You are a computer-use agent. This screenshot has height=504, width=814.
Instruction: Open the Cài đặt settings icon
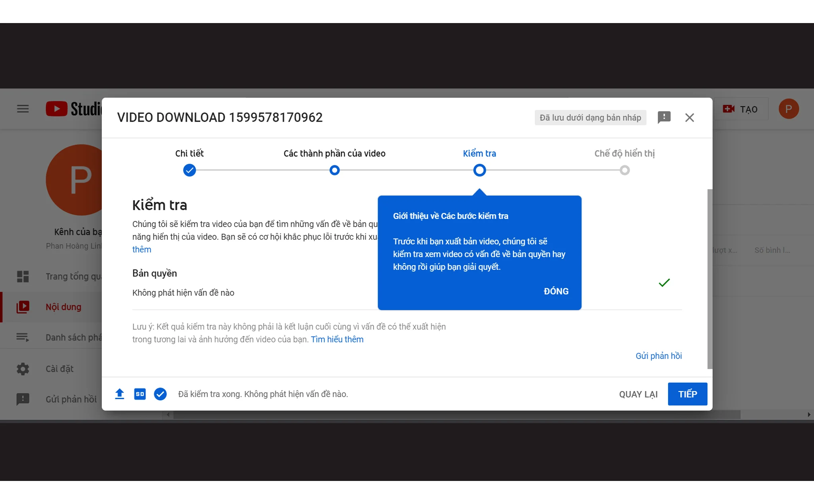(x=23, y=369)
